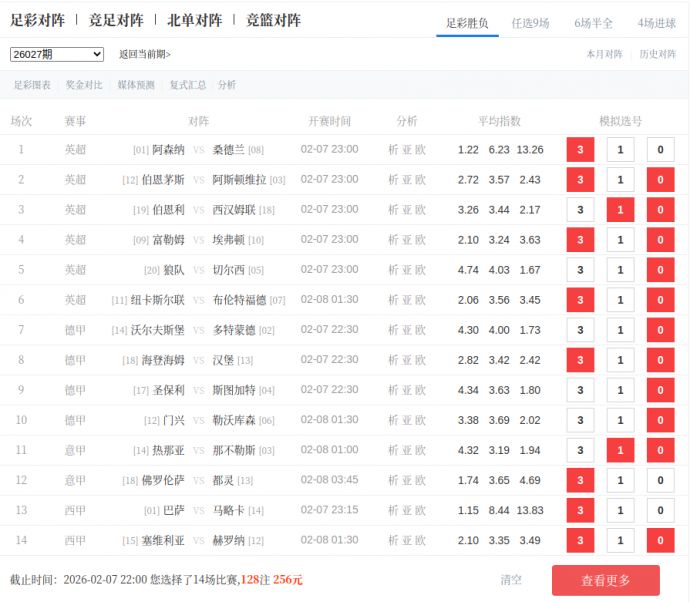Click 返回当前期 link
This screenshot has height=602, width=690.
[x=144, y=54]
